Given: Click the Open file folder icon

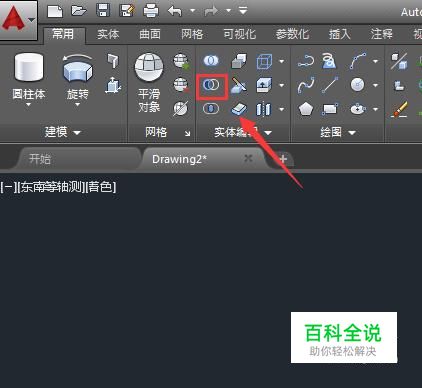Looking at the screenshot, I should click(79, 11).
